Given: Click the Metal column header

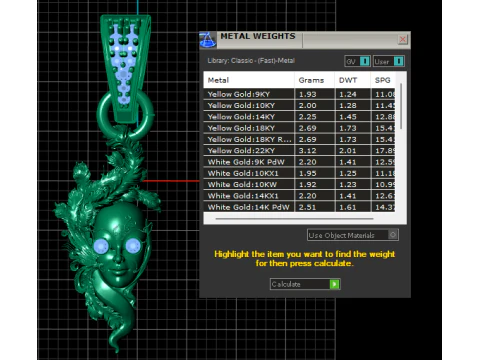Looking at the screenshot, I should tap(249, 80).
